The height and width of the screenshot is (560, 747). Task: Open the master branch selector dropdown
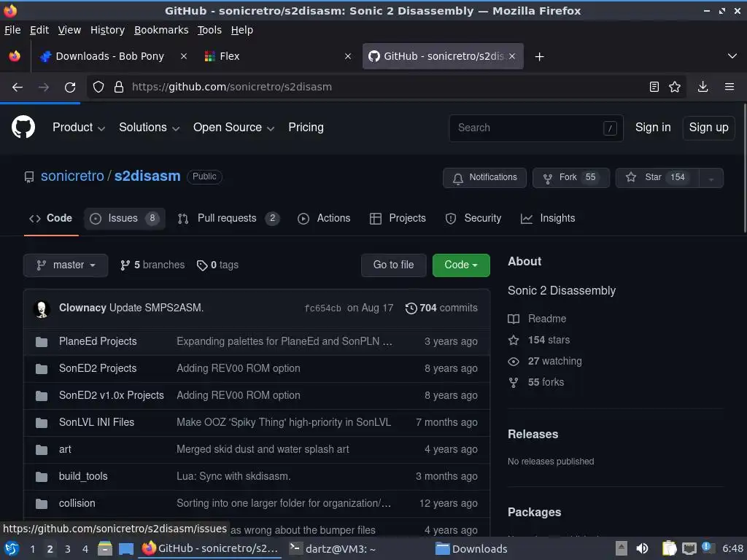coord(66,265)
